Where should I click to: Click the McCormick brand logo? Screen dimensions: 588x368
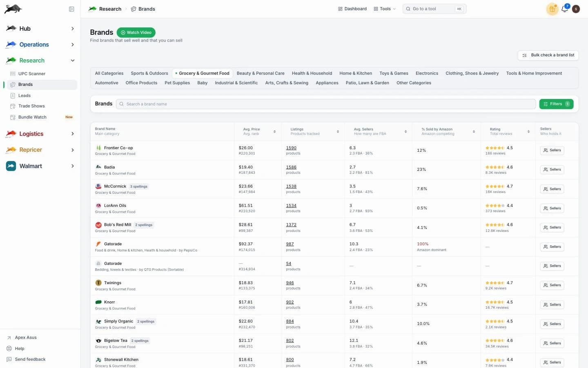[98, 186]
